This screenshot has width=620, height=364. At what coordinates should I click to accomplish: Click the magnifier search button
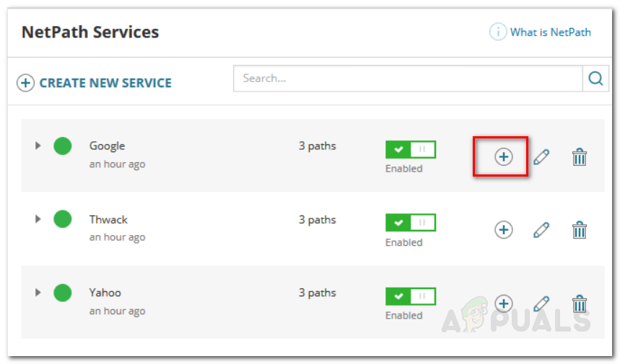click(x=595, y=79)
